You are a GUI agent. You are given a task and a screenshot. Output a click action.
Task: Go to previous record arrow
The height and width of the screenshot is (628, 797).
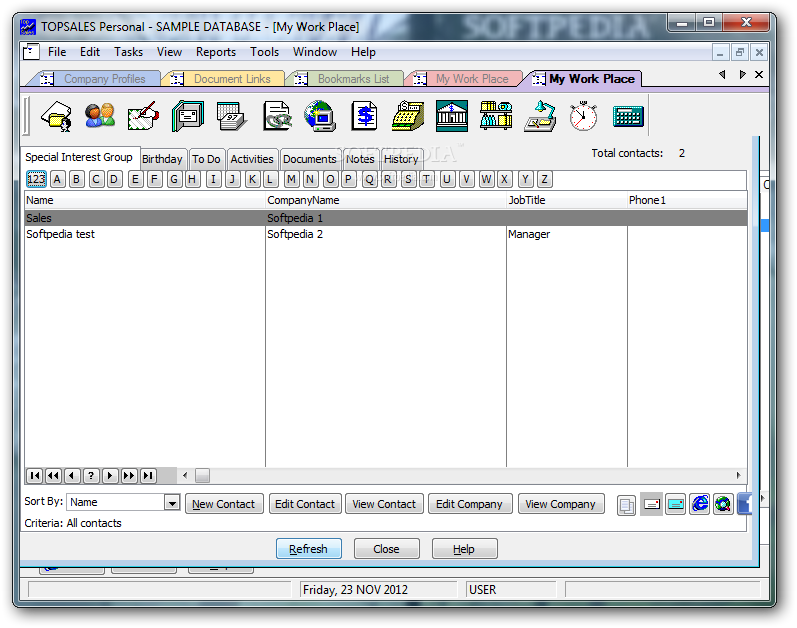point(72,476)
